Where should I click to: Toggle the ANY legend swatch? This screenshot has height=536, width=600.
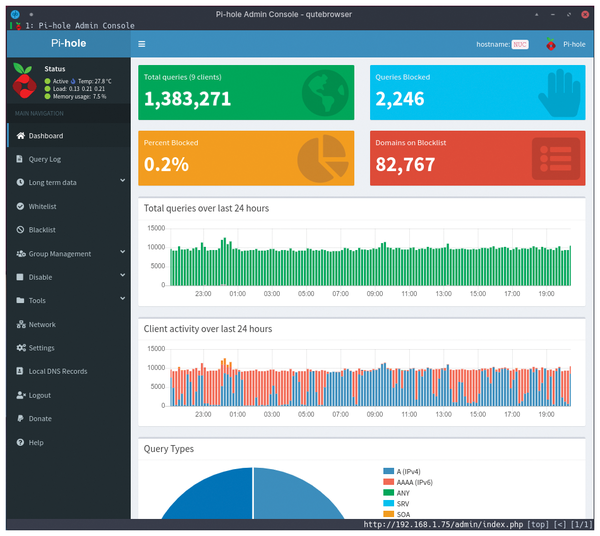tap(388, 492)
